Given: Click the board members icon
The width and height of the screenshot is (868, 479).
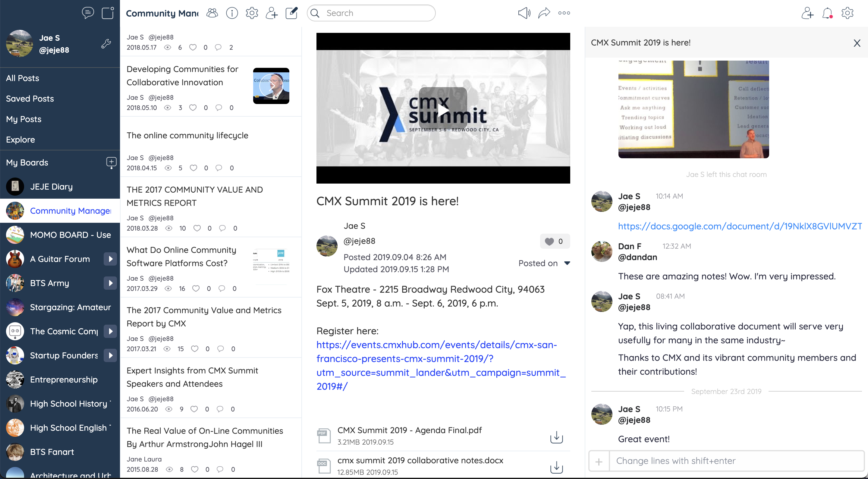Looking at the screenshot, I should point(212,13).
